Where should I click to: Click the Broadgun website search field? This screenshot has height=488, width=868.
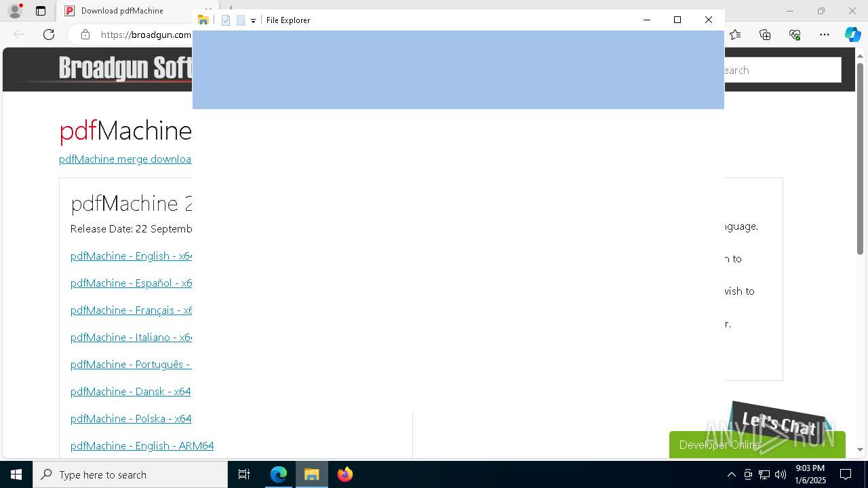(x=783, y=70)
